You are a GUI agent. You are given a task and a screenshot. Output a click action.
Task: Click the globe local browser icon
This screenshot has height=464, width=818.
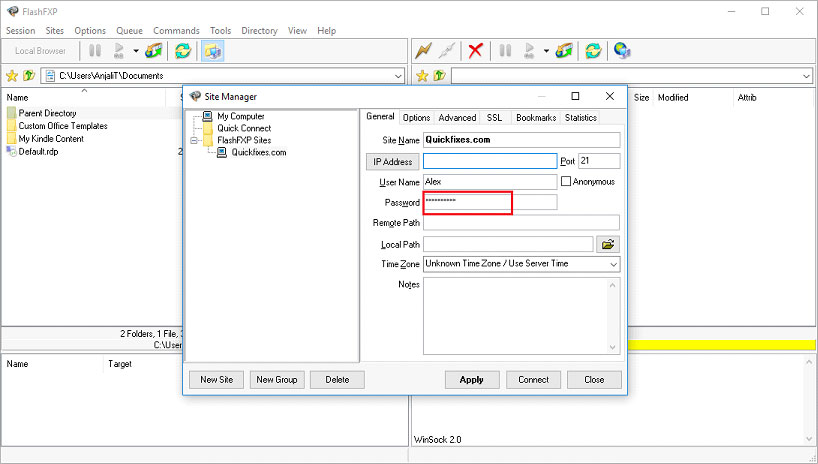pos(622,51)
